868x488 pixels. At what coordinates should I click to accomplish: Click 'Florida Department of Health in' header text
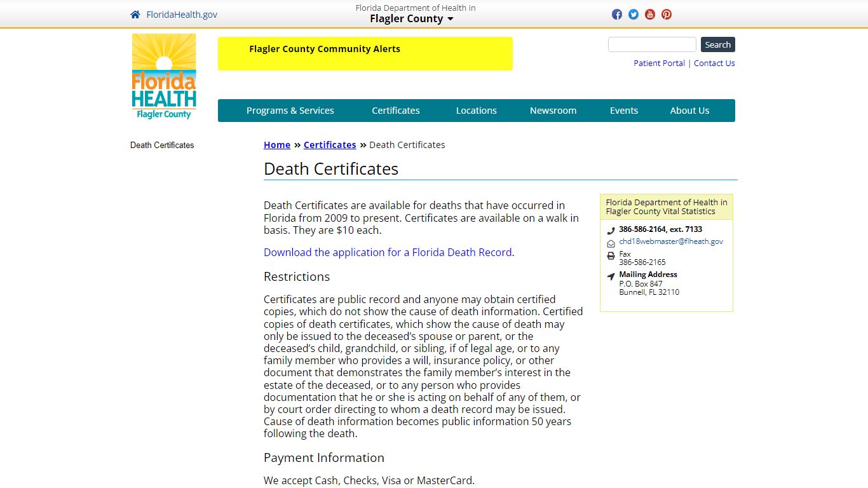click(416, 8)
